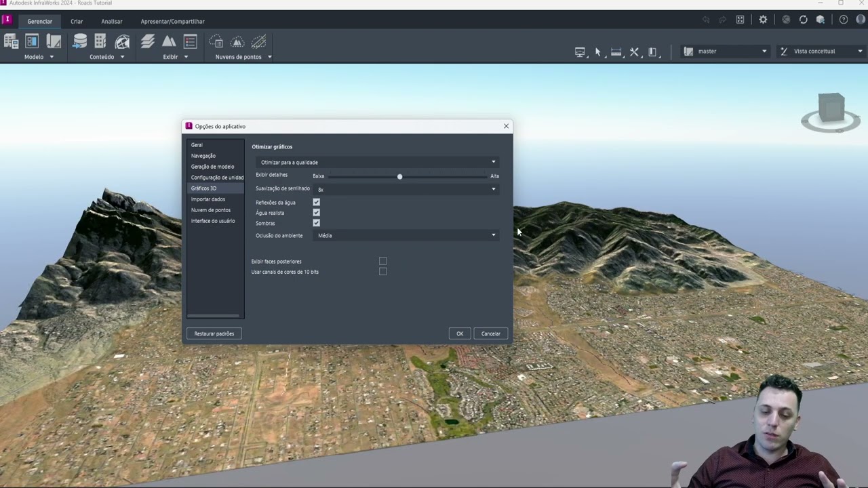
Task: Click the Restaurar padrões button
Action: pyautogui.click(x=214, y=333)
